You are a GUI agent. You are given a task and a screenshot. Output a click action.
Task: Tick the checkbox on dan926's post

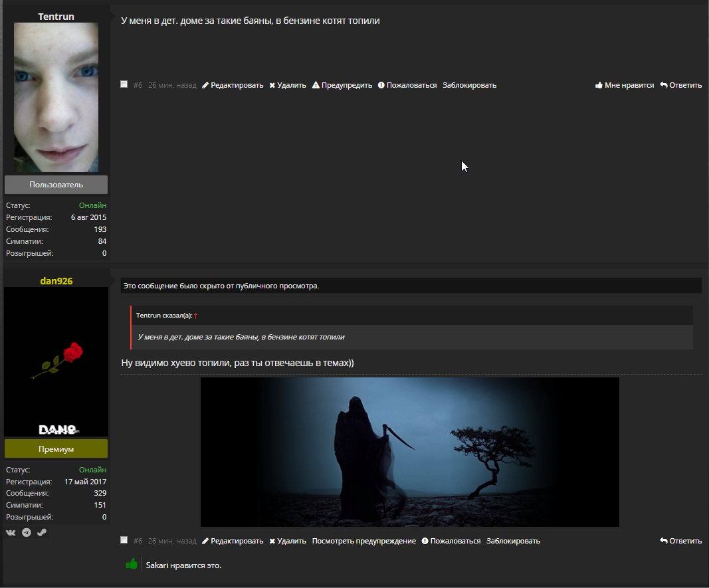click(x=124, y=540)
